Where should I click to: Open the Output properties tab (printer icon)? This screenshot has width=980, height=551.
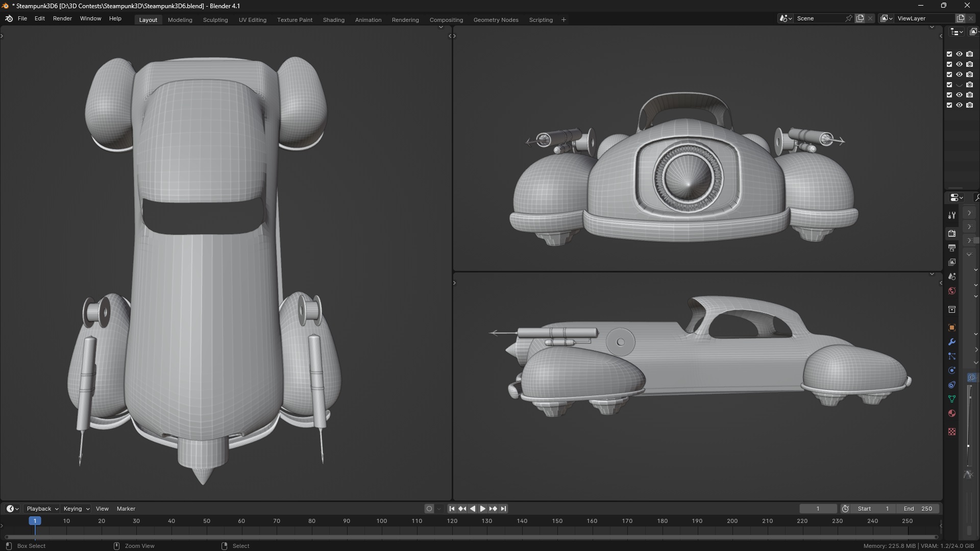tap(951, 248)
